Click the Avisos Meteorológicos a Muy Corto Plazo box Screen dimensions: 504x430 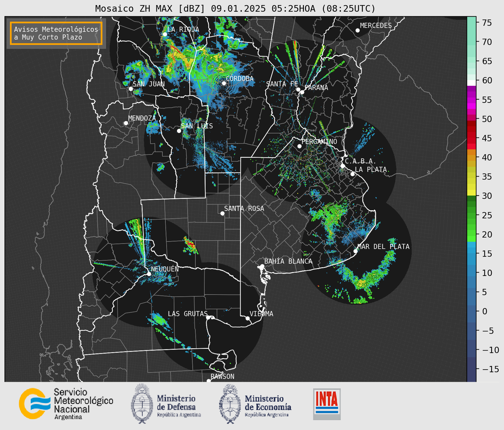(x=56, y=33)
